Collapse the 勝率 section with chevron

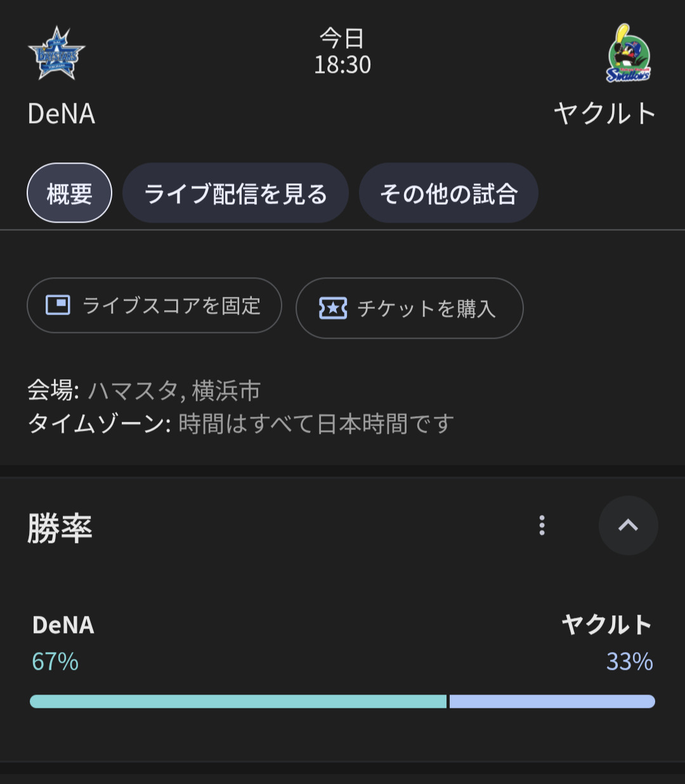(x=628, y=525)
